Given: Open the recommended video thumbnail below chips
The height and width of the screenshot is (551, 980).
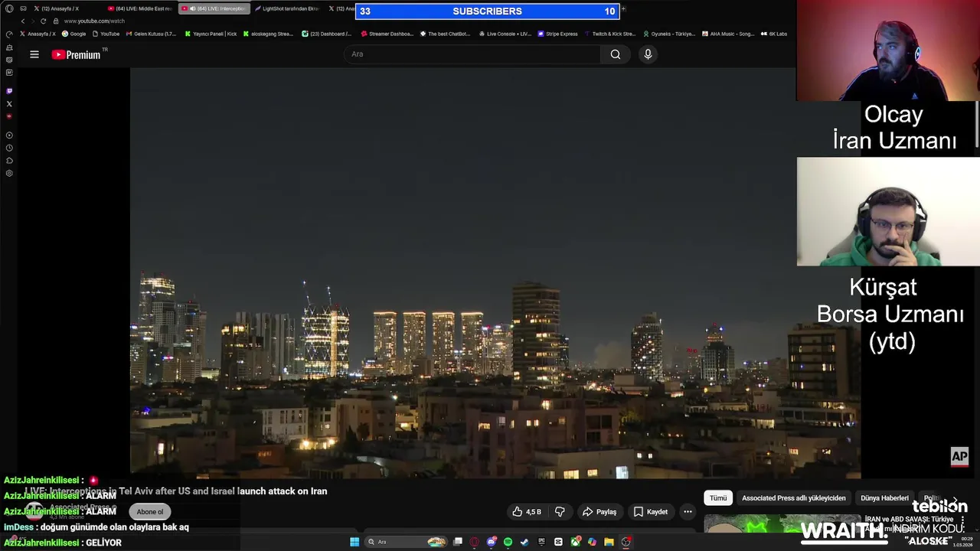Looking at the screenshot, I should click(x=781, y=524).
